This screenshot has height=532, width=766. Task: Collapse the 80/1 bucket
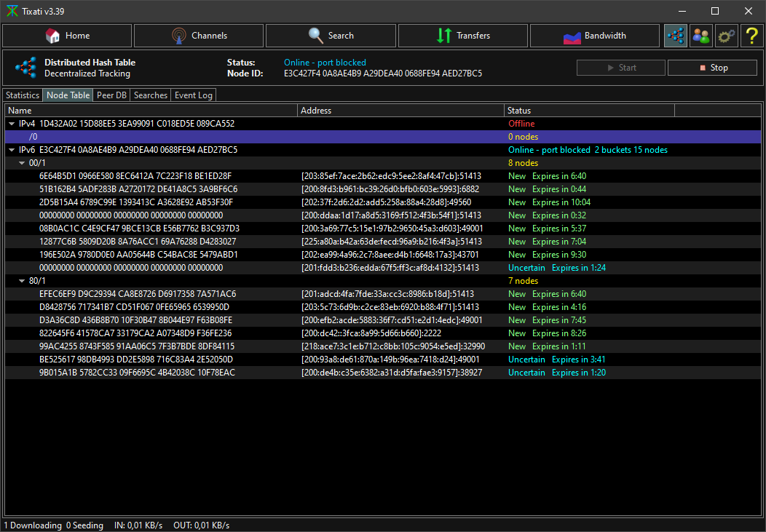[x=22, y=281]
